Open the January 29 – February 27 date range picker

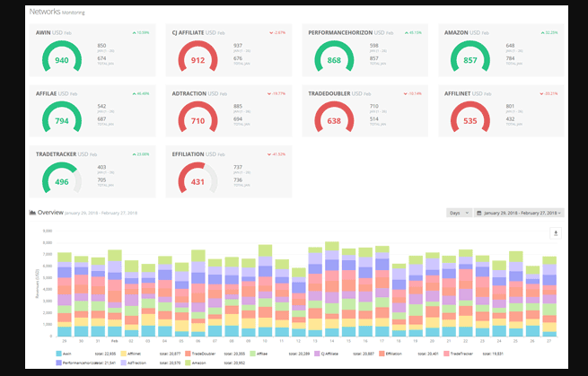pyautogui.click(x=519, y=213)
